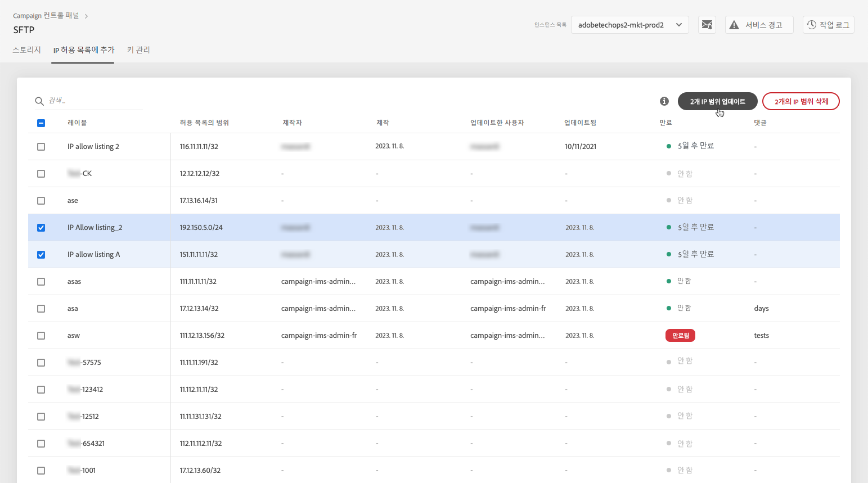The width and height of the screenshot is (868, 483).
Task: Click the 17.13.16.14/31 range cell
Action: (199, 201)
